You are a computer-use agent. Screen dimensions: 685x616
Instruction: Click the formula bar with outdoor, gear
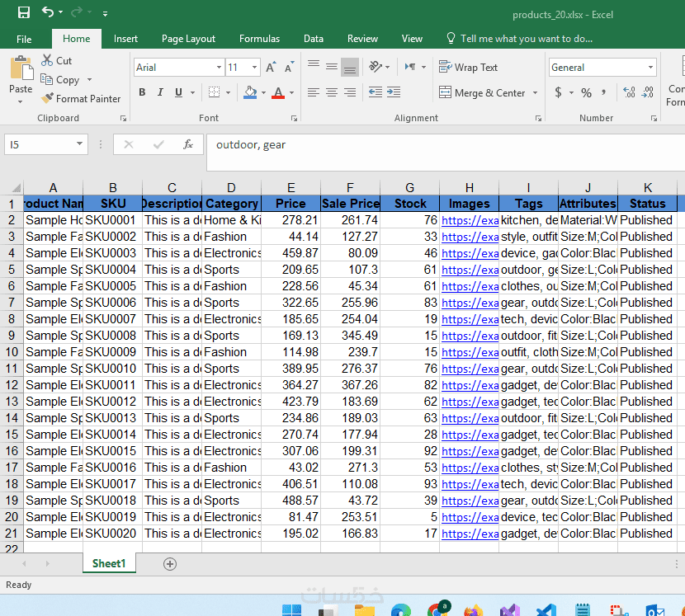[446, 152]
